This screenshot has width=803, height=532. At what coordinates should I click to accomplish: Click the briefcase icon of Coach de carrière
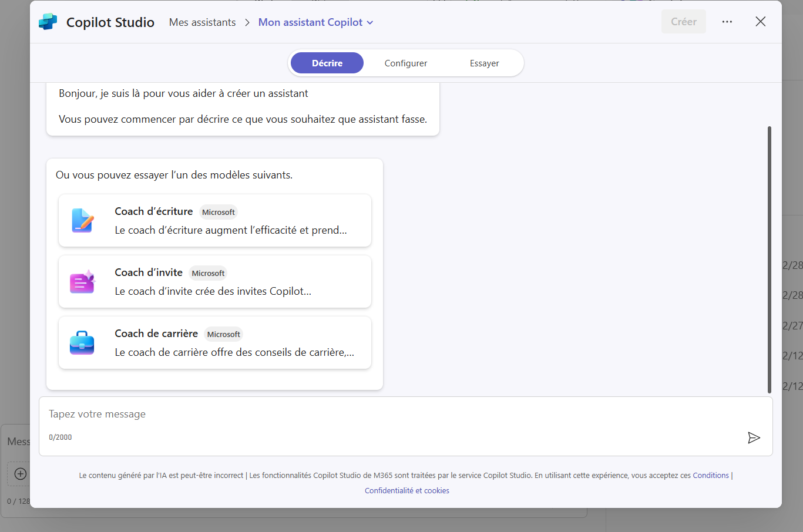[x=82, y=343]
